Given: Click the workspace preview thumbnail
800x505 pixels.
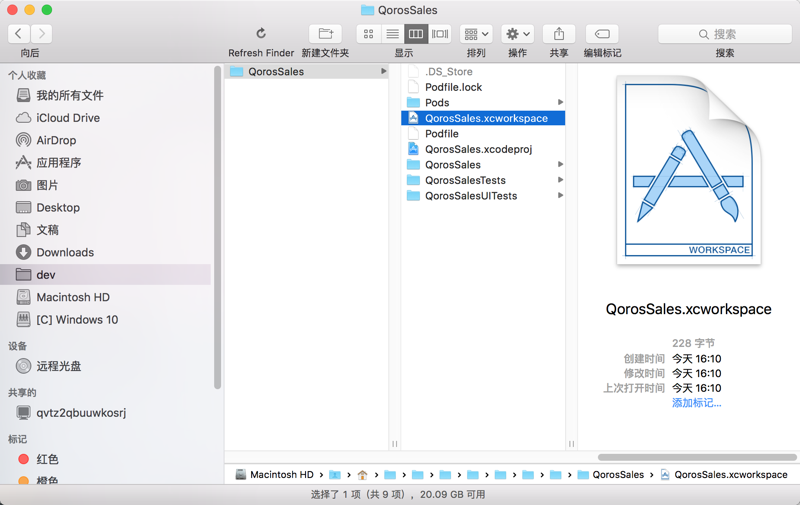Looking at the screenshot, I should pyautogui.click(x=689, y=170).
